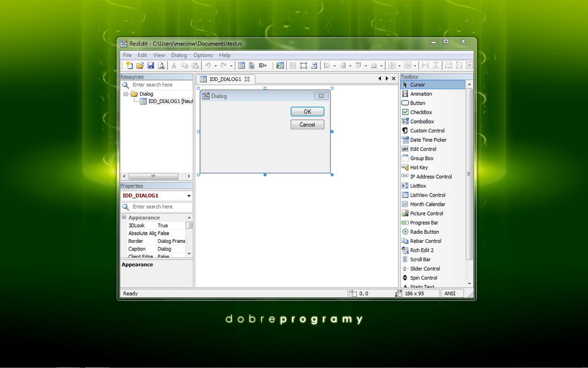
Task: Switch to the IDD_DIALOG1 tab
Action: click(225, 79)
